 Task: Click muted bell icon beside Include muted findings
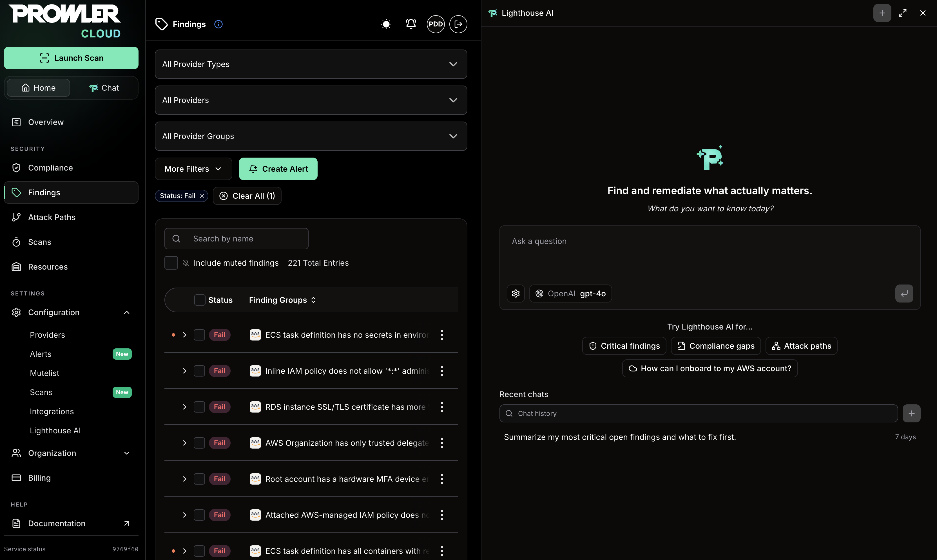click(186, 263)
